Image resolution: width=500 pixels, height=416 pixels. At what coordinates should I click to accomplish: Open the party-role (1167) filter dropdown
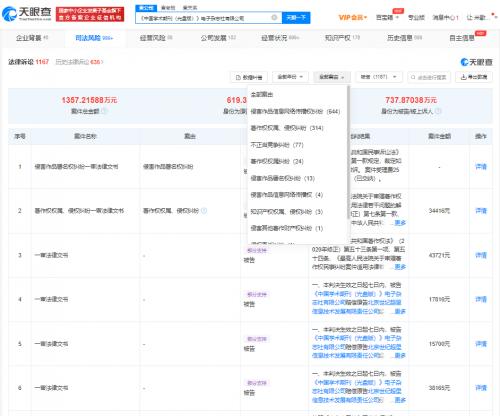click(379, 77)
